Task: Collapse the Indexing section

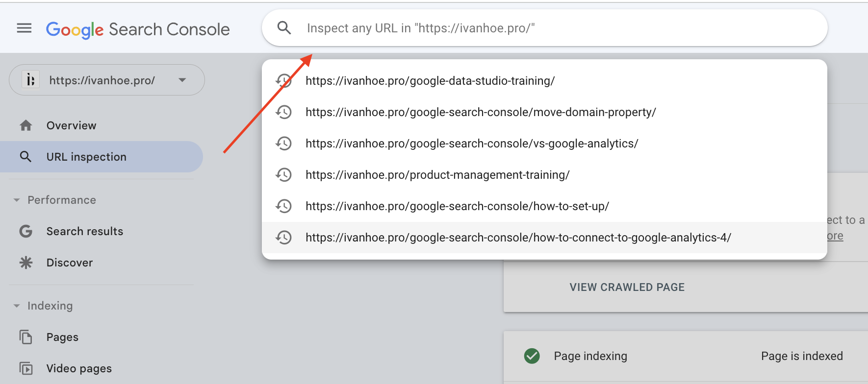Action: click(x=17, y=306)
